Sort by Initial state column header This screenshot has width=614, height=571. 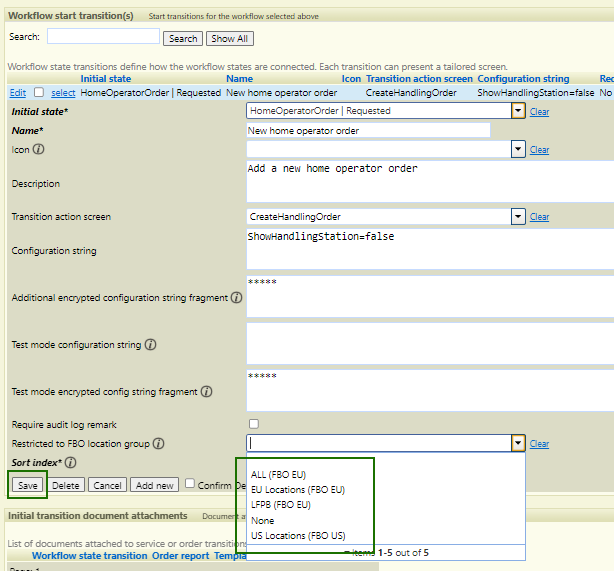(x=106, y=79)
